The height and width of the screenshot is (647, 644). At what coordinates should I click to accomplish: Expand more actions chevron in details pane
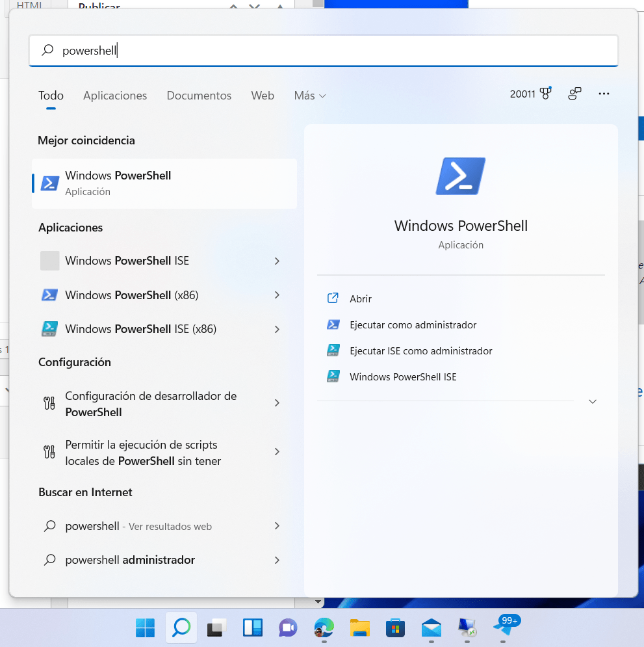click(x=592, y=402)
